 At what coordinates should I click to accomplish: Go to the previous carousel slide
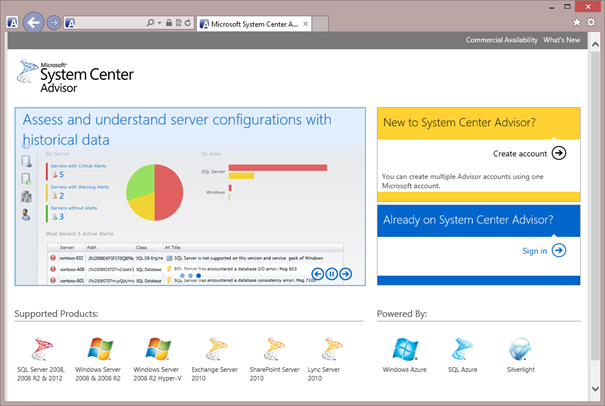(x=317, y=274)
